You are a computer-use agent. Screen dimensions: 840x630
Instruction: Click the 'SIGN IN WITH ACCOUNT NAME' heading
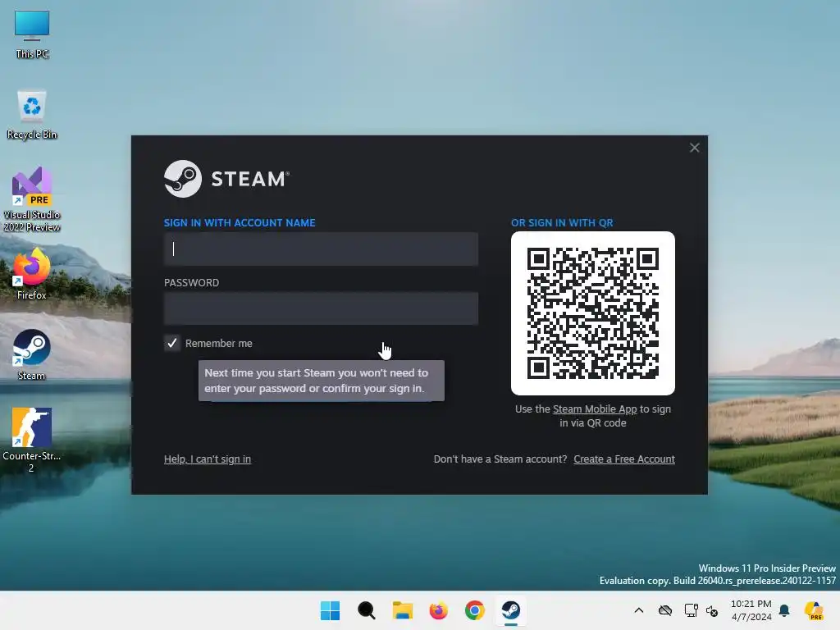(240, 223)
